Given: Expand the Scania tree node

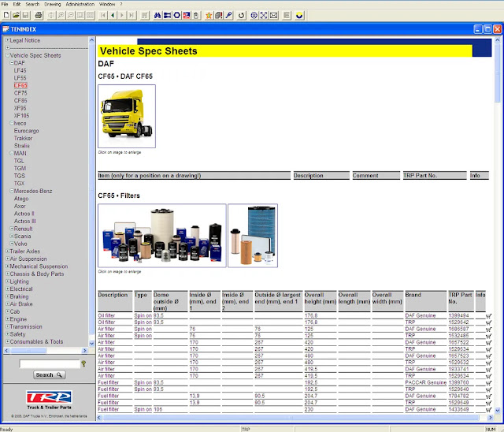Looking at the screenshot, I should pos(12,236).
